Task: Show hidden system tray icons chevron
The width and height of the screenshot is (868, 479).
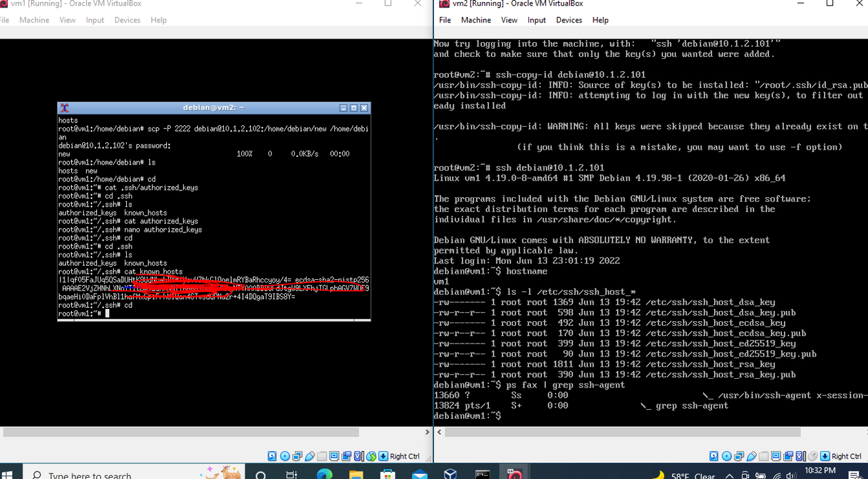Action: 730,476
